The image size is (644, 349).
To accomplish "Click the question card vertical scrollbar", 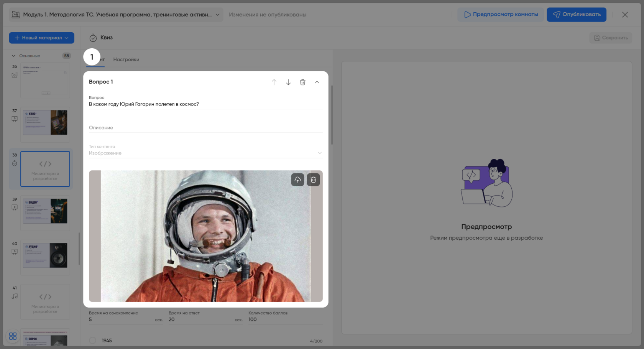I will (332, 115).
